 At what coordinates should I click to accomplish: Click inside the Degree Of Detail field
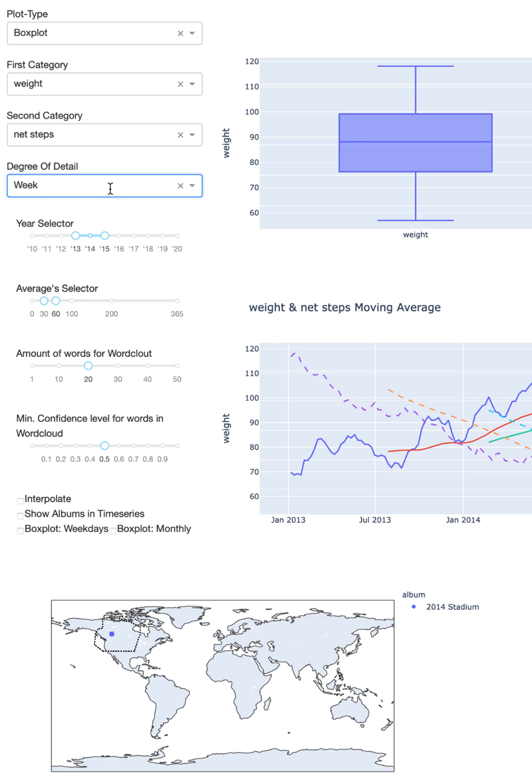click(90, 186)
